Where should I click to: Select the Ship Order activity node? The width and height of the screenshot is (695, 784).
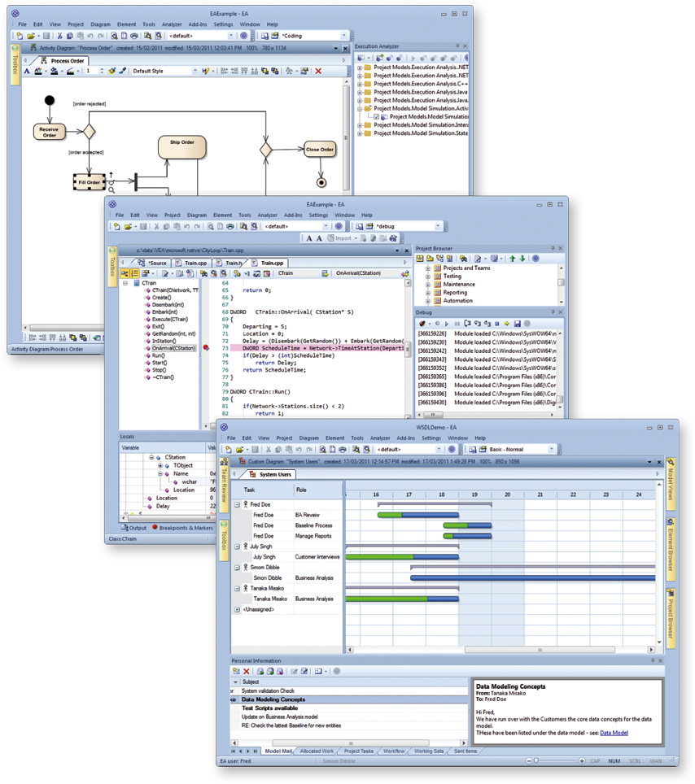(181, 147)
